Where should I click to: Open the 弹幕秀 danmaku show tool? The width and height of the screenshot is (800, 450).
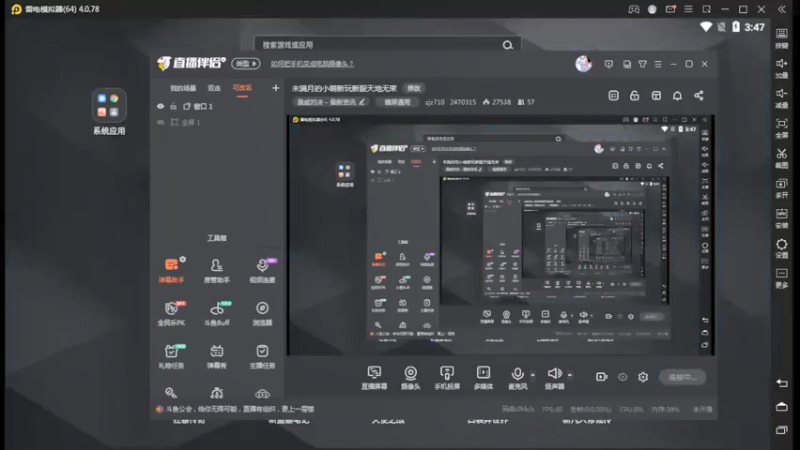point(217,356)
